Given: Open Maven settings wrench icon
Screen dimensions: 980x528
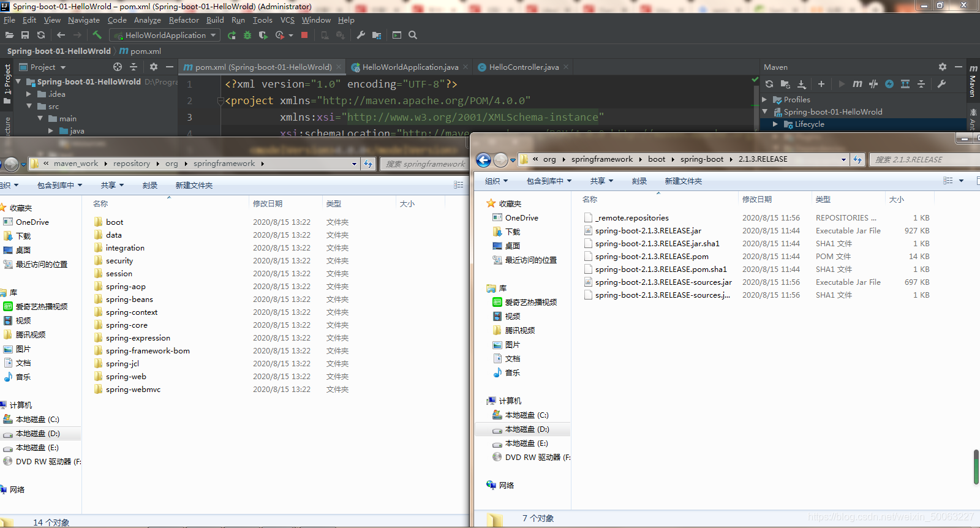Looking at the screenshot, I should 941,84.
